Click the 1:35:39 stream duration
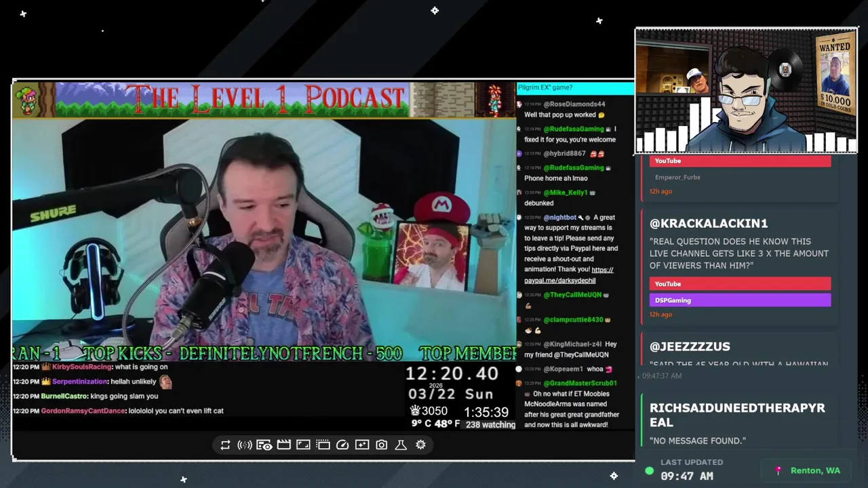 tap(486, 412)
